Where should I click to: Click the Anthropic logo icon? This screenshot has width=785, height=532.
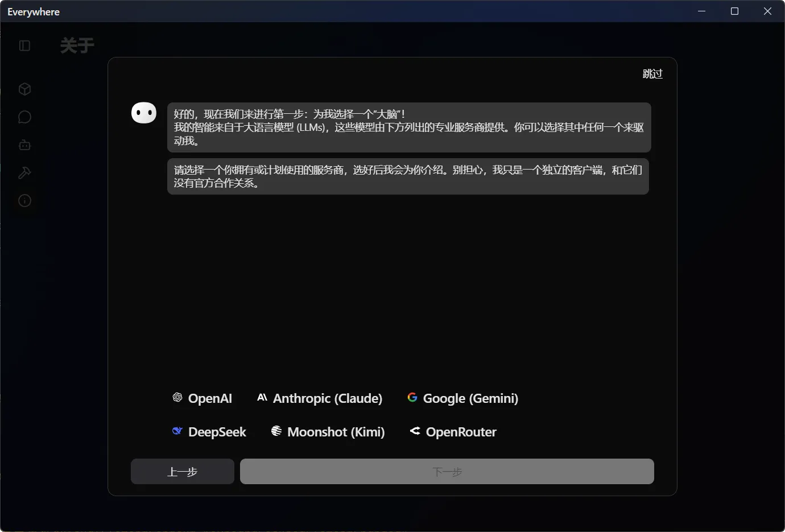click(x=262, y=398)
